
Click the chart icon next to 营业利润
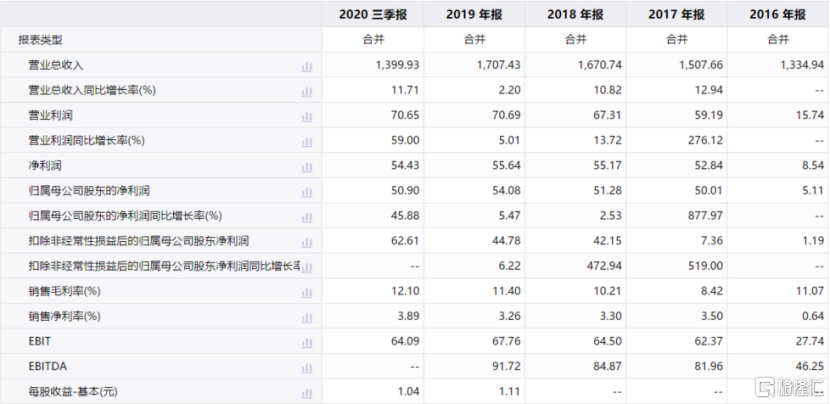pos(307,116)
